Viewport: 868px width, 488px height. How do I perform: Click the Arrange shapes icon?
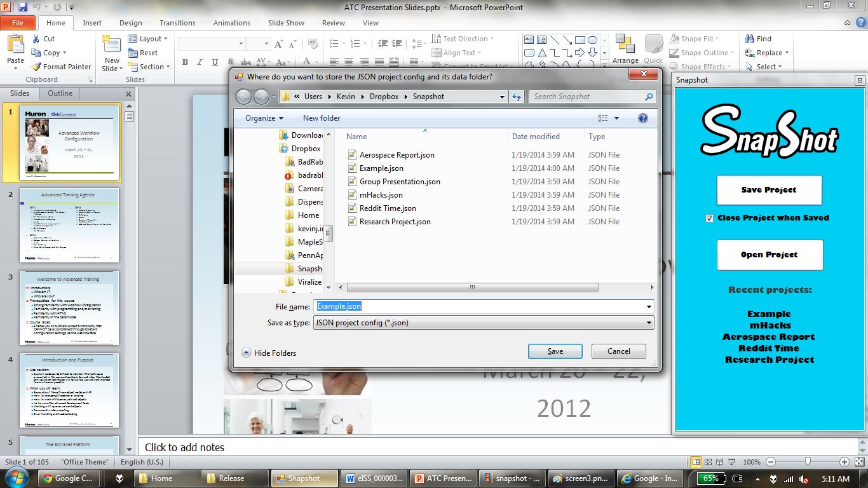(625, 44)
